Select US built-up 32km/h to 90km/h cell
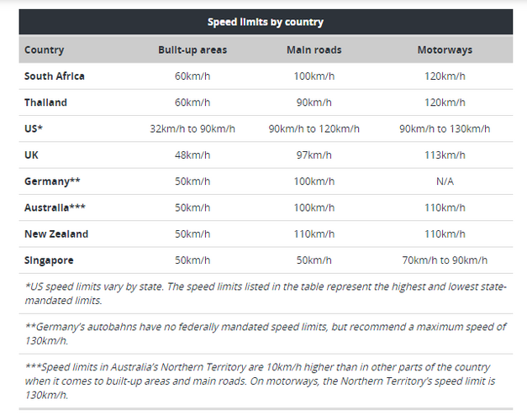This screenshot has height=420, width=527. pos(192,129)
